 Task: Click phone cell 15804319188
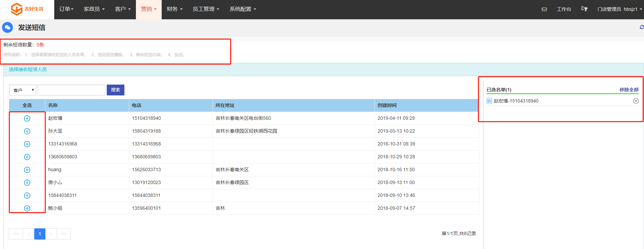coord(146,131)
